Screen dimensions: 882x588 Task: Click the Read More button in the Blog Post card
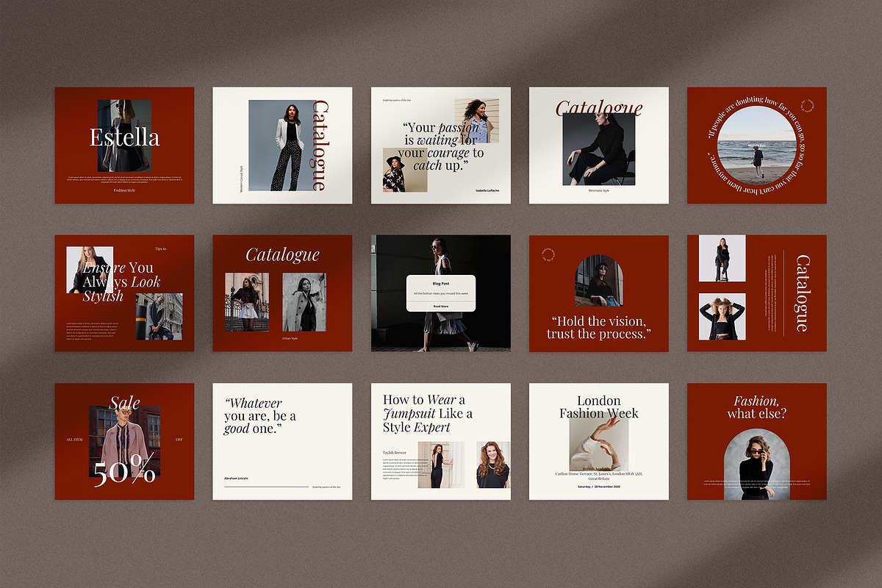click(440, 306)
